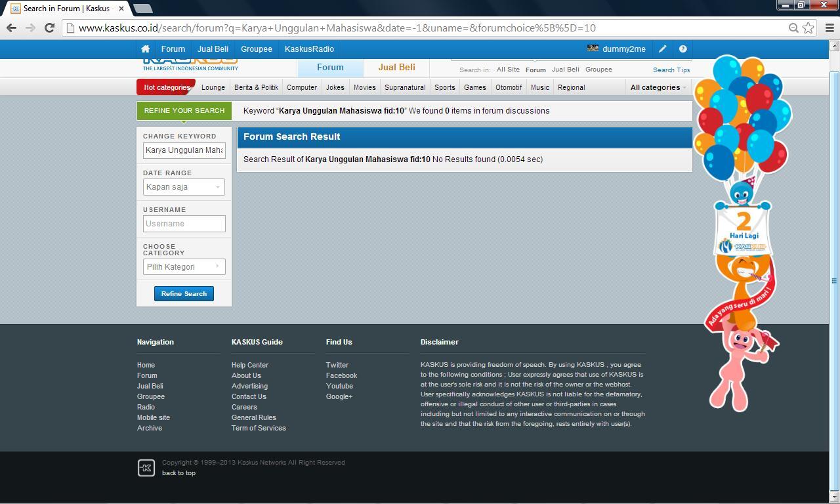Open Groupee in top blue bar
The height and width of the screenshot is (504, 840).
[256, 49]
